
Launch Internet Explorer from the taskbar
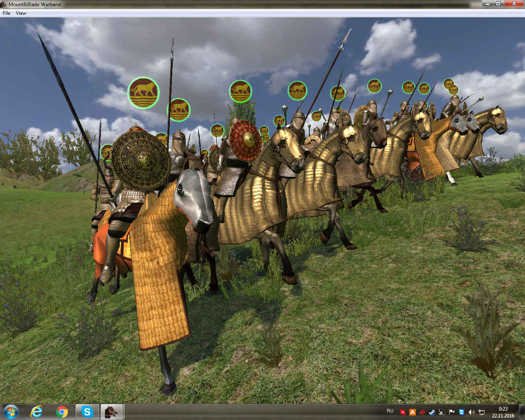pos(37,411)
